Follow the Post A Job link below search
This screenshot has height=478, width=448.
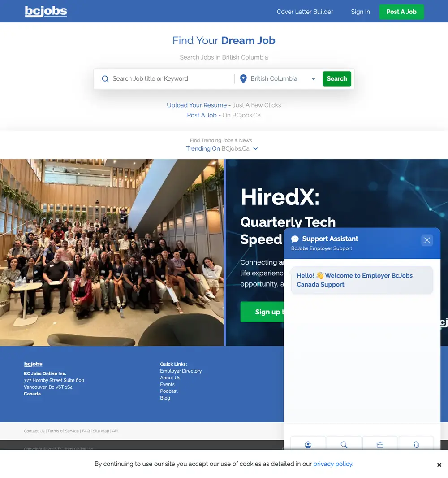(202, 115)
